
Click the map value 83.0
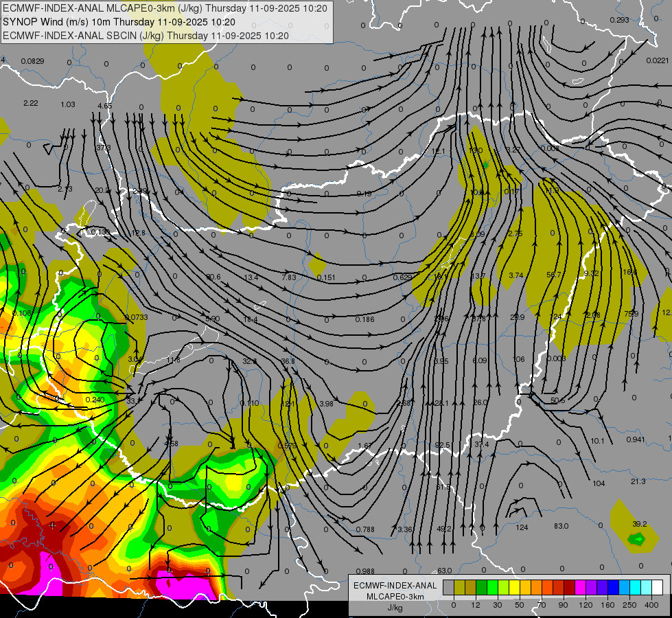561,526
